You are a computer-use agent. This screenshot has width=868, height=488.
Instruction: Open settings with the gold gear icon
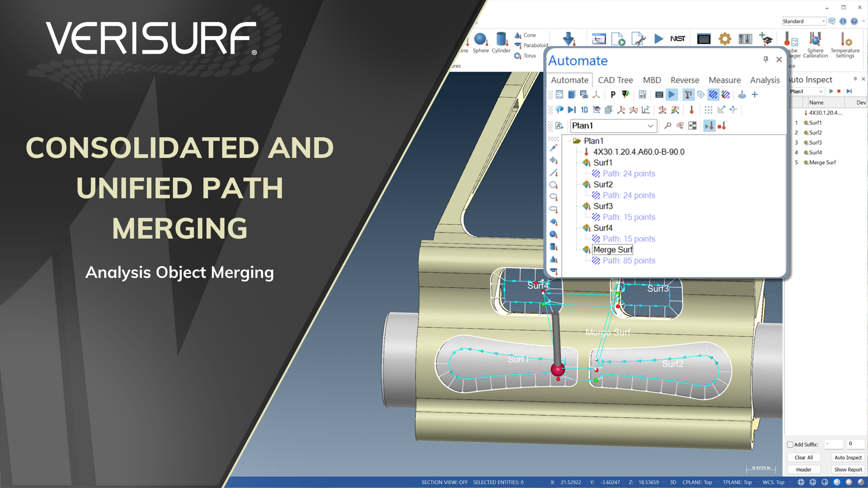tap(725, 39)
